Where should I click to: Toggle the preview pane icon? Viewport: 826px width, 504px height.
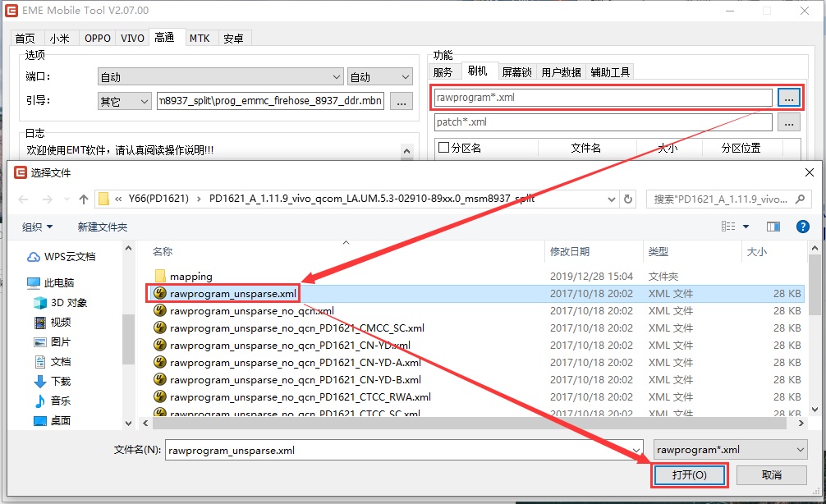click(x=773, y=227)
